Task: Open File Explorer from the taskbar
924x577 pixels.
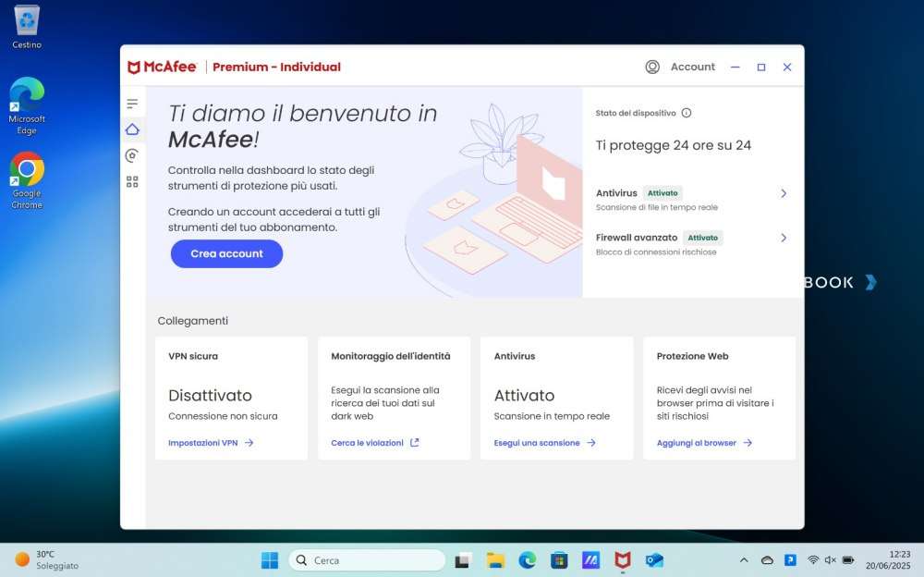Action: (x=495, y=559)
